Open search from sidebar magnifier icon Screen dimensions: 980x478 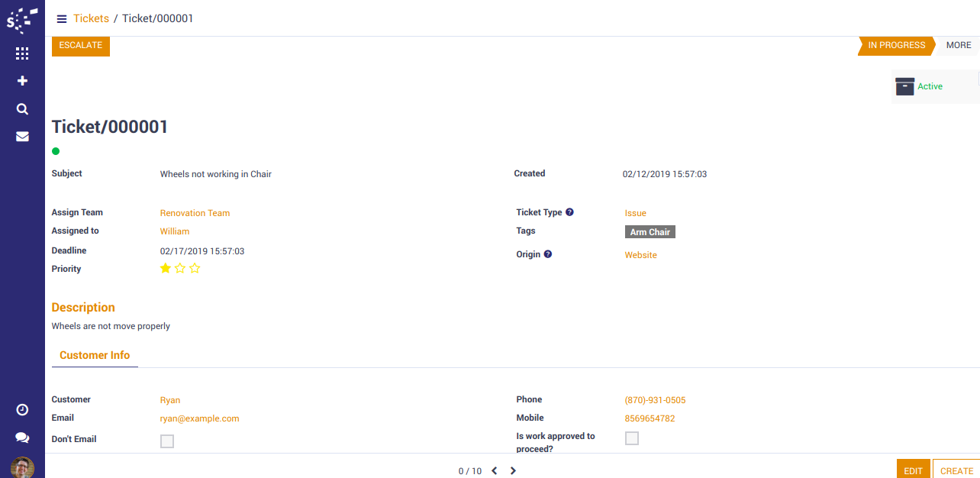22,109
